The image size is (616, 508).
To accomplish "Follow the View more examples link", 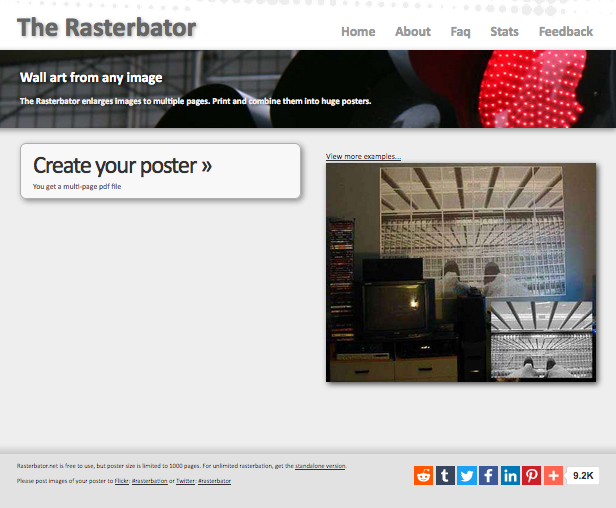I will point(363,156).
